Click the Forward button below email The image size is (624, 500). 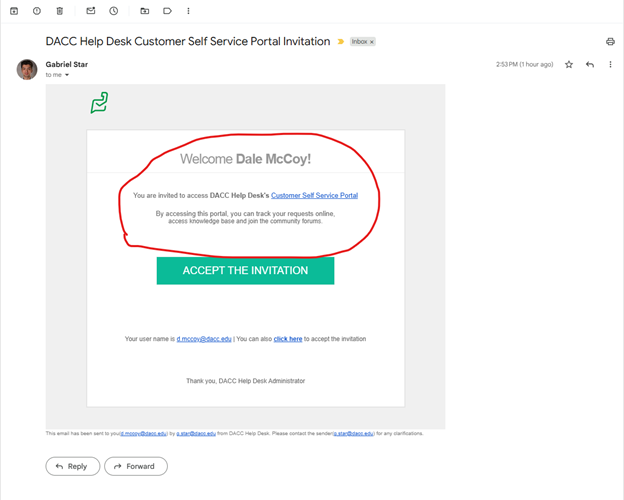(136, 466)
